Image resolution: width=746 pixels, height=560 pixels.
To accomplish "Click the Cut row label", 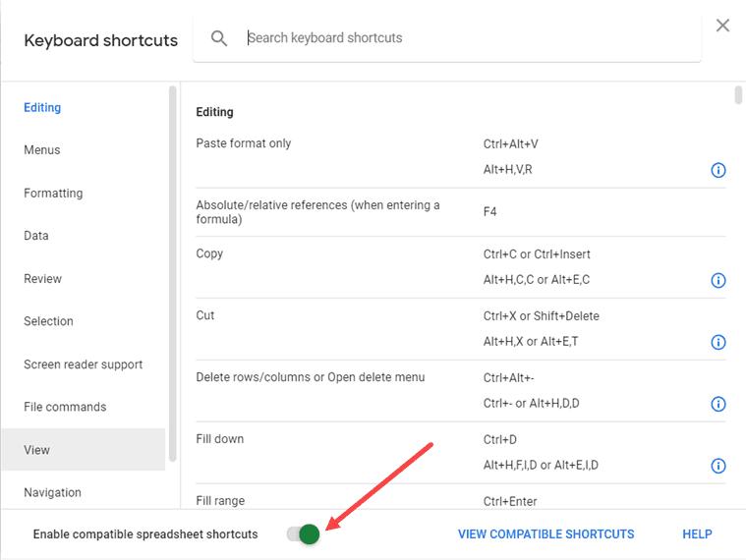I will pos(205,315).
